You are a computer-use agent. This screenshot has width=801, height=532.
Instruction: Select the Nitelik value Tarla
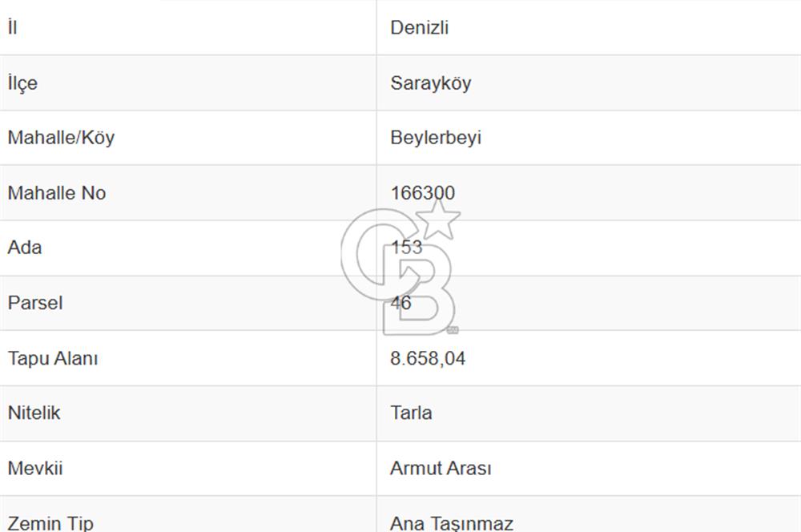(x=411, y=413)
